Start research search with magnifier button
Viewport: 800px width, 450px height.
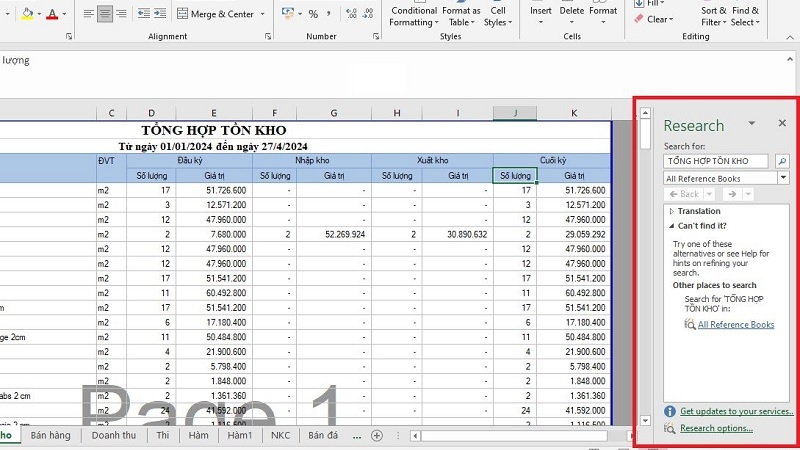click(x=782, y=161)
